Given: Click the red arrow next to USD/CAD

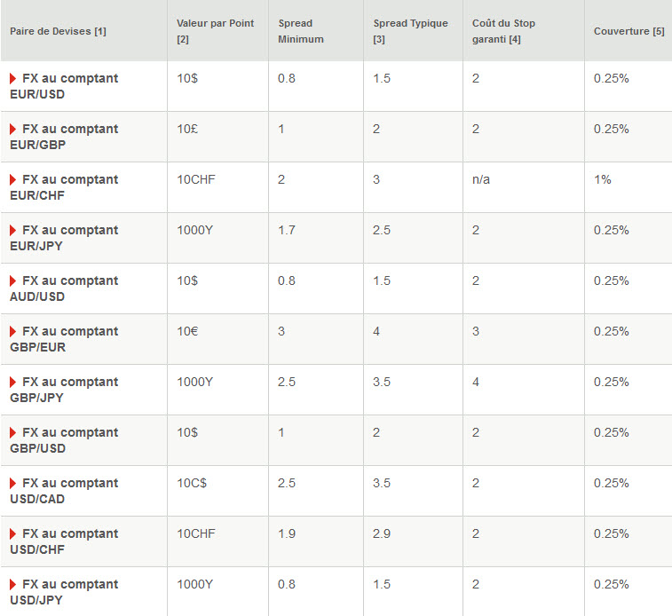Looking at the screenshot, I should pos(13,484).
